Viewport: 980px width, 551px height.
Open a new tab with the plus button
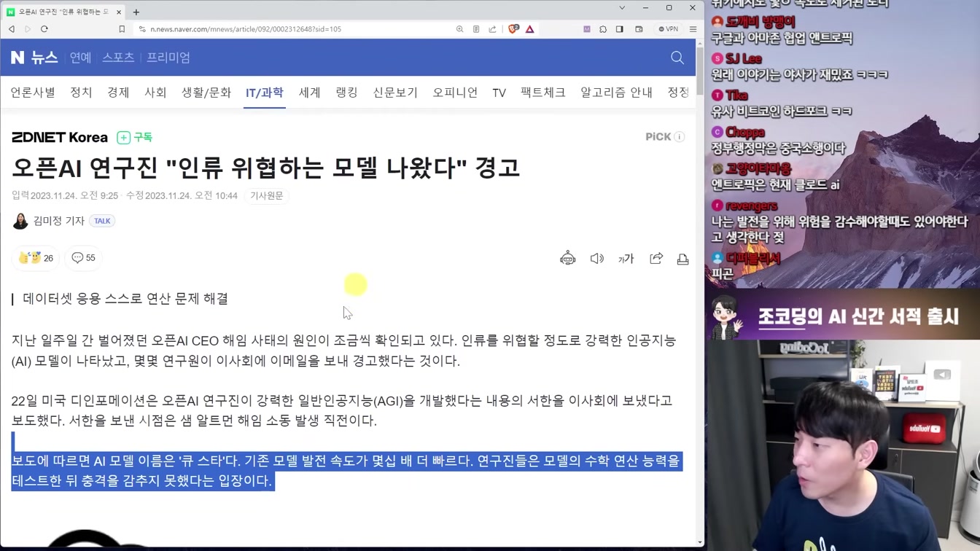tap(136, 12)
